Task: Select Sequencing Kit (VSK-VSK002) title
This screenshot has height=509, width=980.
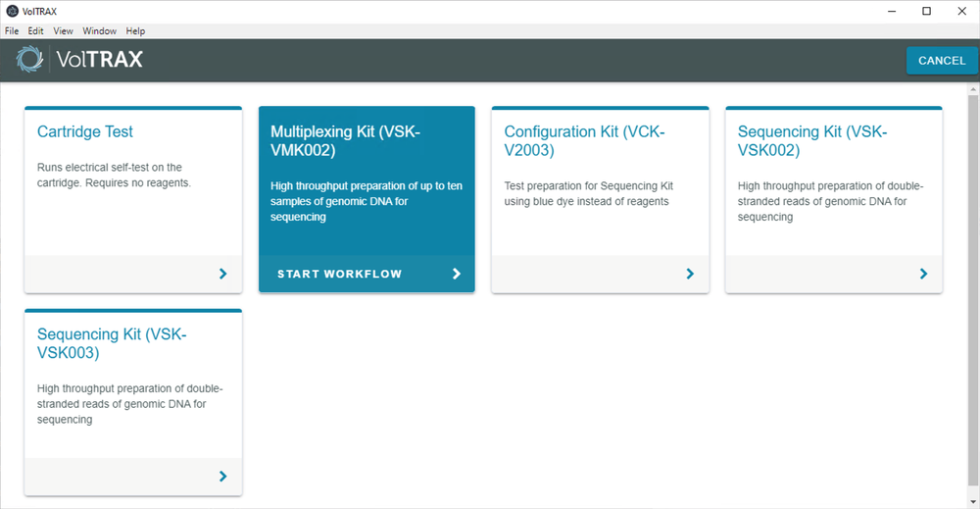Action: pos(812,140)
